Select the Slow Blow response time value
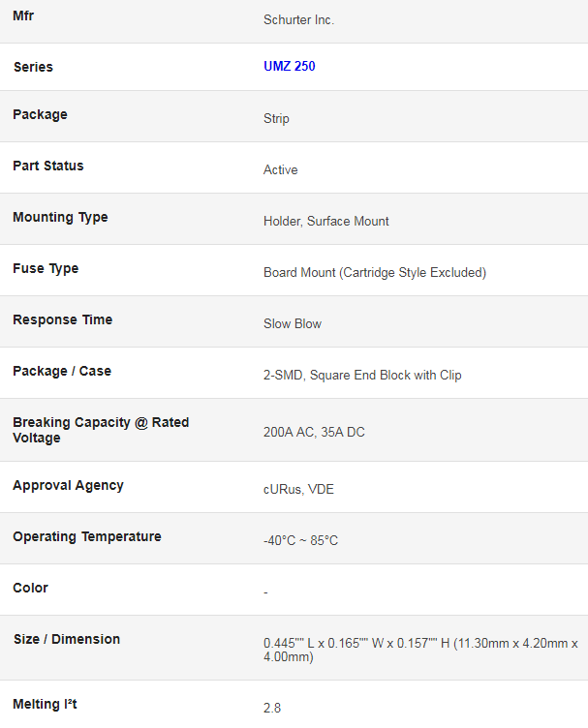Viewport: 588px width, 728px height. (x=293, y=323)
